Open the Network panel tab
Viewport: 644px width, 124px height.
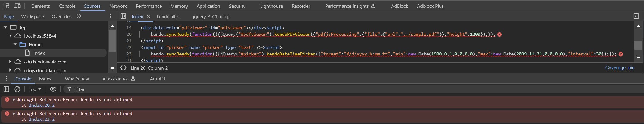pyautogui.click(x=118, y=6)
